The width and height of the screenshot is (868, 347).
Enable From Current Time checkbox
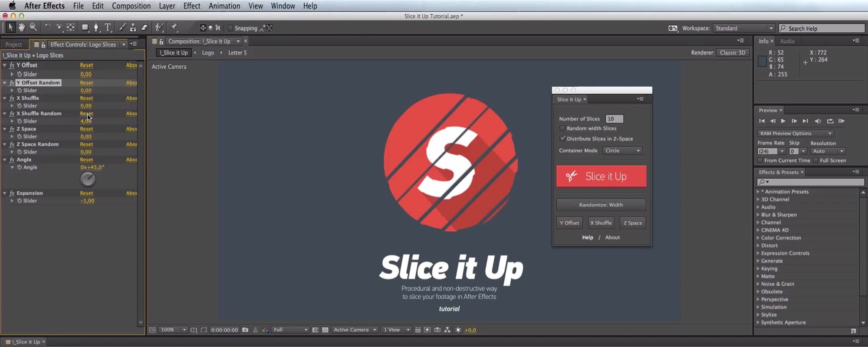click(760, 160)
